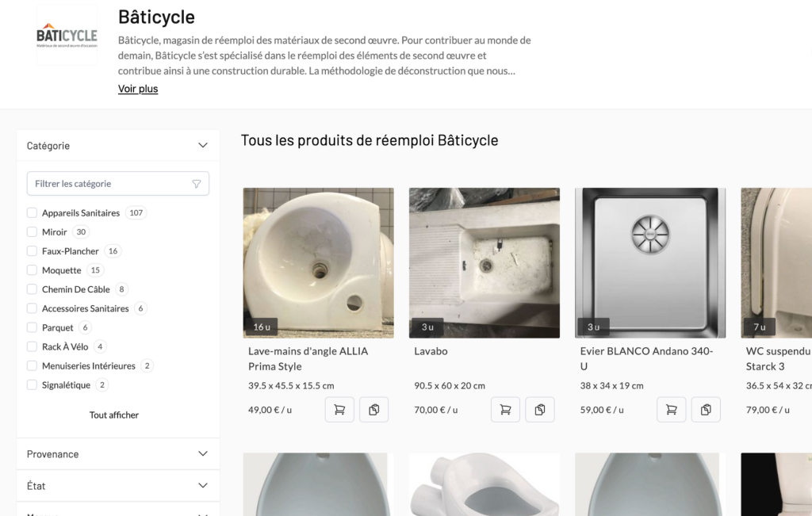Click the Bâticycle logo
The image size is (812, 516).
(67, 35)
